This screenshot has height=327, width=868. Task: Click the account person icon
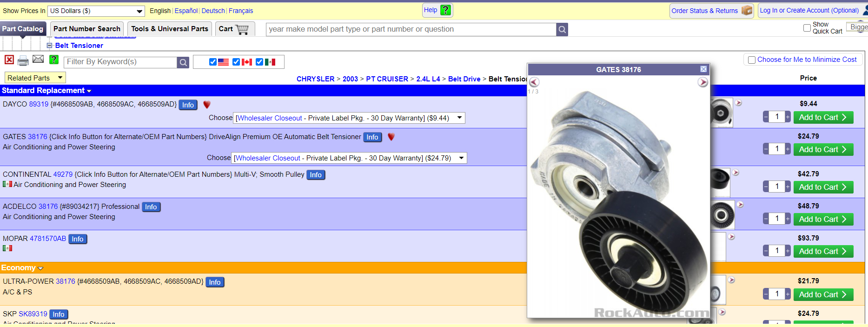click(x=864, y=10)
